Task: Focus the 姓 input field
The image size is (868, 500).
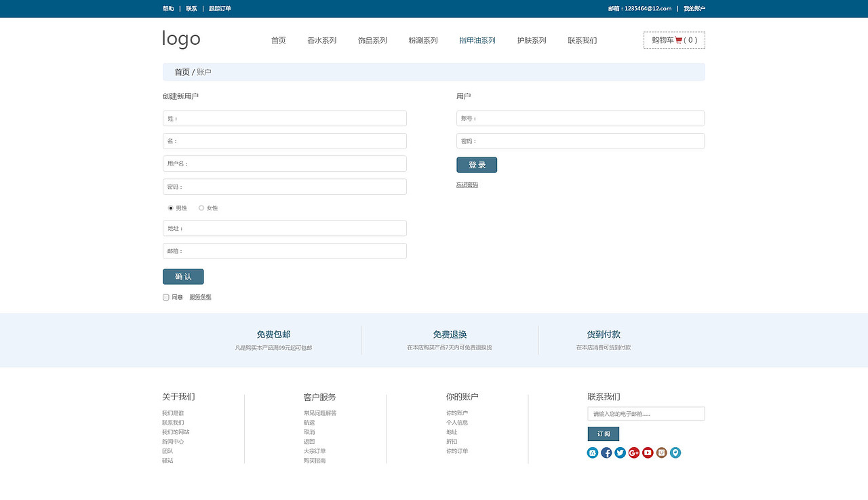Action: (x=285, y=119)
